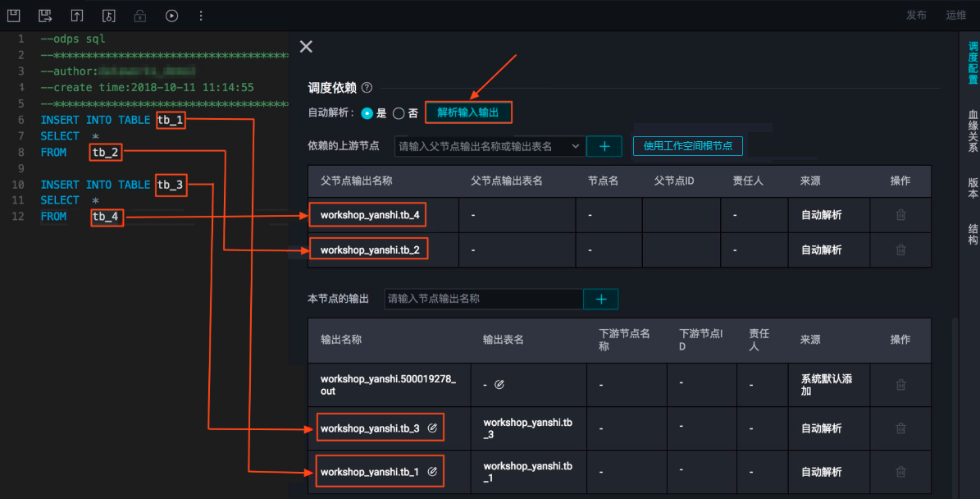
Task: Click tb_3 in code line 10
Action: 170,185
